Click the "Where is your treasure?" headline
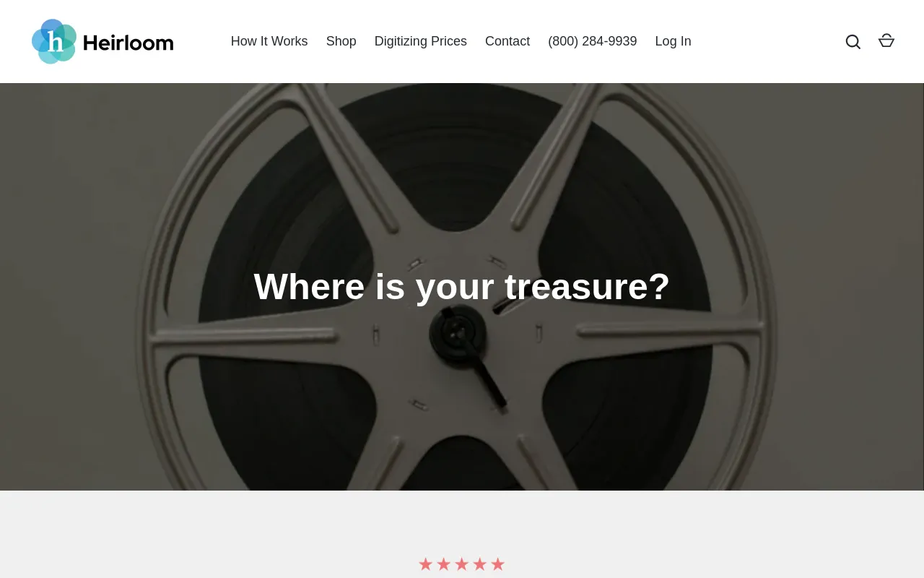 point(462,286)
